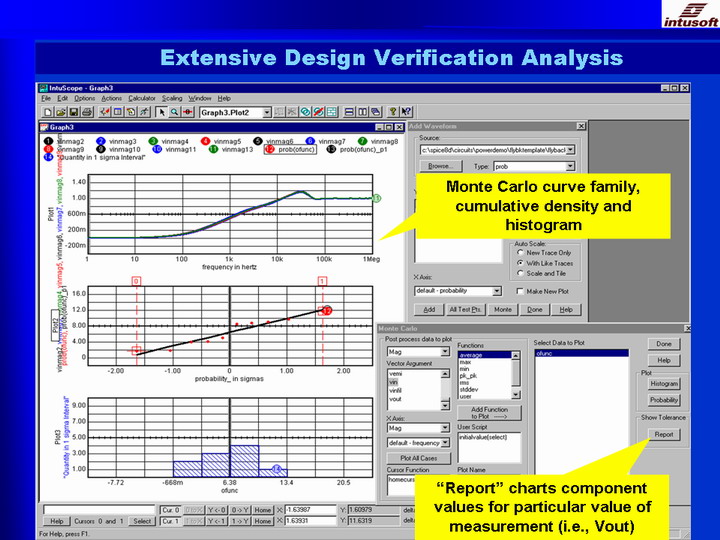Click the Cur. 0 cursor button
Screen dimensions: 720x540
(x=170, y=510)
